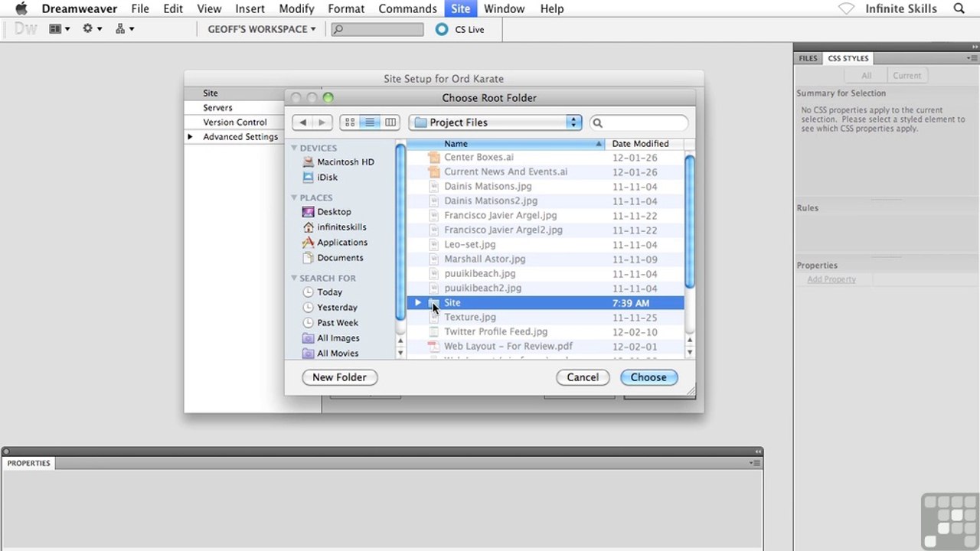Image resolution: width=980 pixels, height=551 pixels.
Task: Open the Apple menu
Action: [x=21, y=8]
